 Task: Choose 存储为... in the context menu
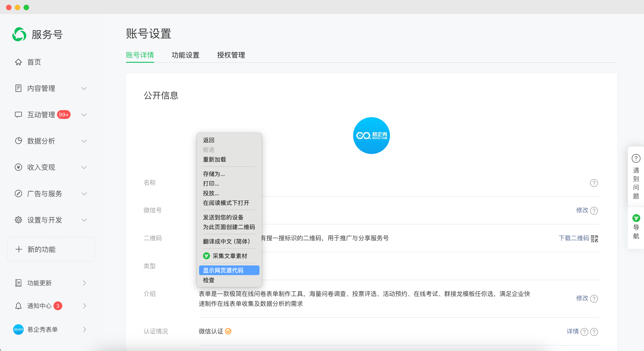tap(229, 174)
